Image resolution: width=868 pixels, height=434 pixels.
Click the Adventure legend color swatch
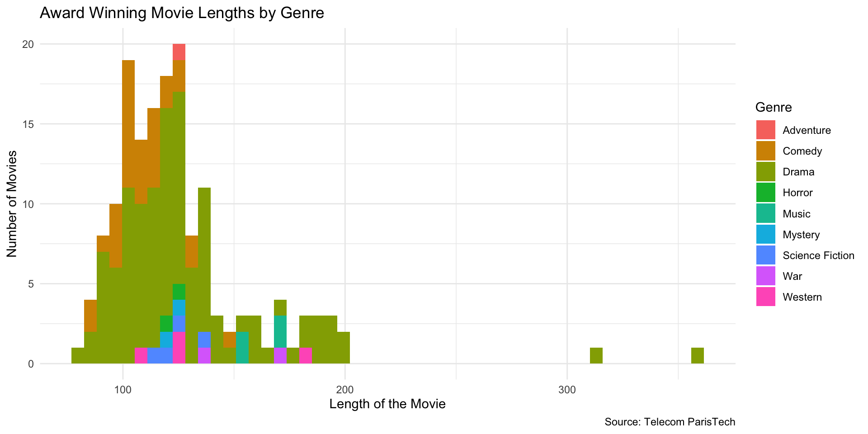coord(765,130)
